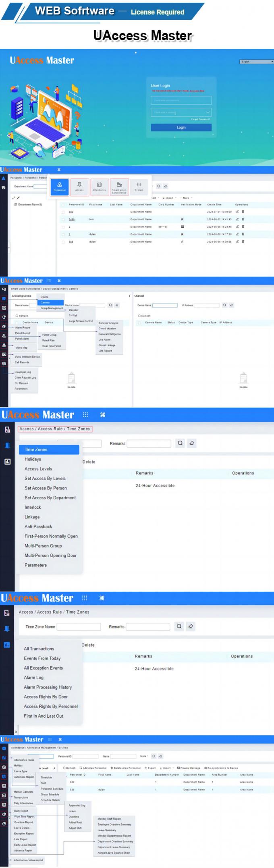Open the System module tile
274x868 pixels.
click(139, 187)
